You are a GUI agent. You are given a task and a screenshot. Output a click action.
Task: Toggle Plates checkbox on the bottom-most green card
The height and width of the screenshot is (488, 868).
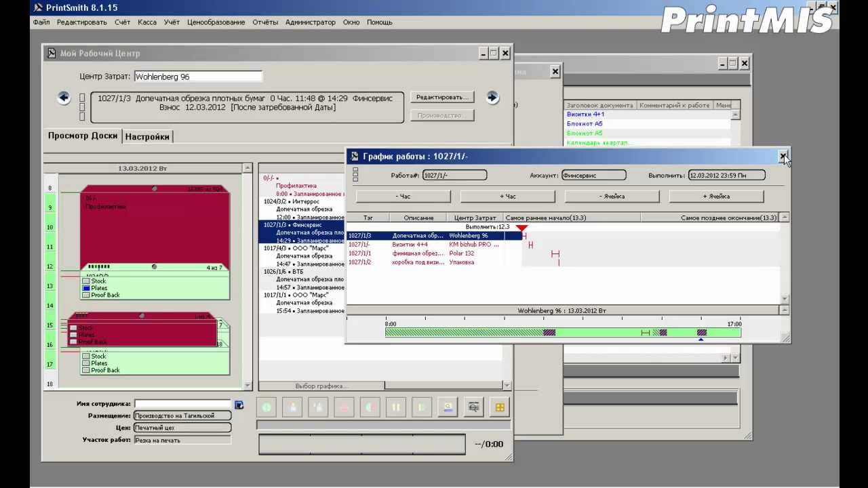click(85, 363)
